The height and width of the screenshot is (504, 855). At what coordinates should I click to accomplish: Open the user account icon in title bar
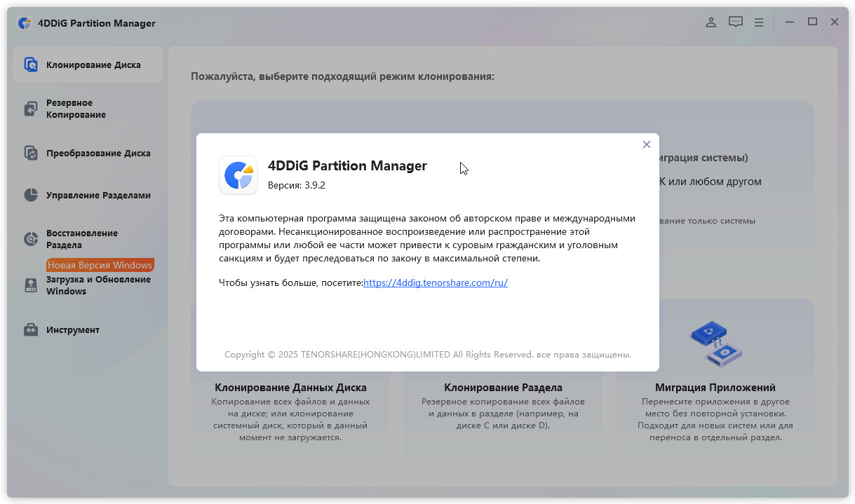[x=711, y=22]
